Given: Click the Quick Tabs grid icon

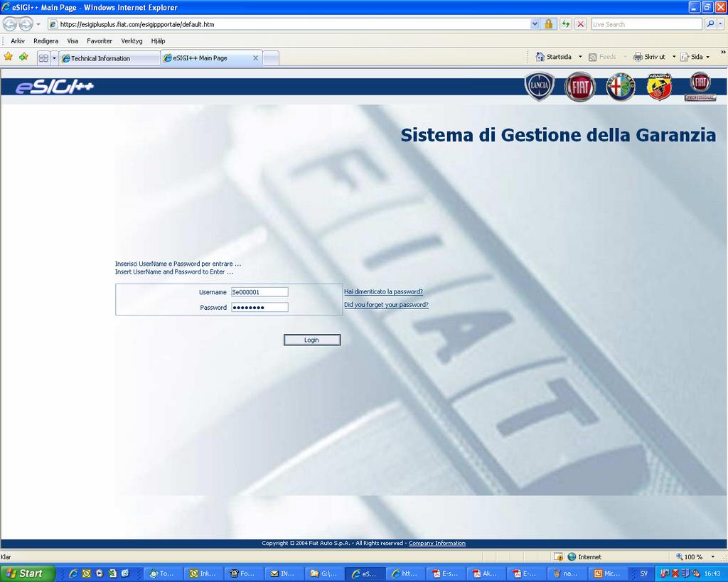Looking at the screenshot, I should click(x=43, y=58).
